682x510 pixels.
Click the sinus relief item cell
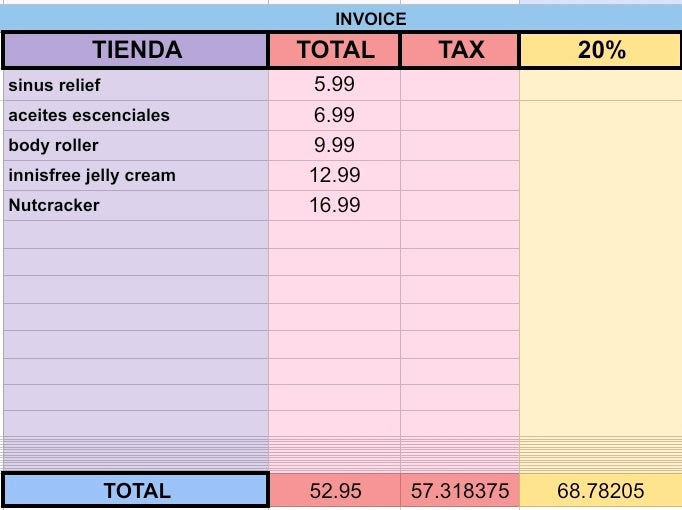[136, 85]
